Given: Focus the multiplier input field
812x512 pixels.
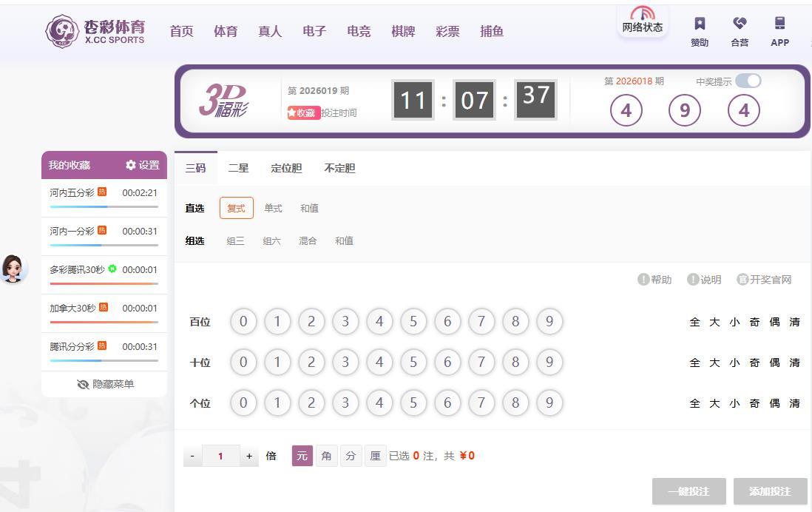Looking at the screenshot, I should (220, 456).
